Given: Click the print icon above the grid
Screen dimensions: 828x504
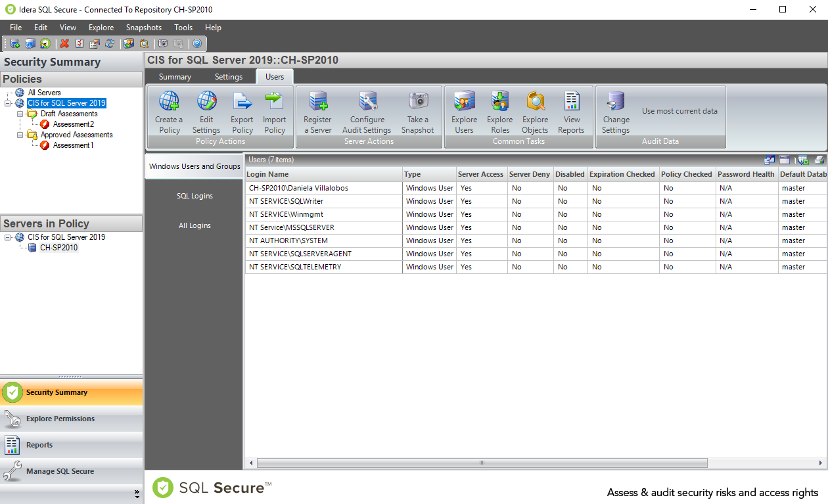Looking at the screenshot, I should point(819,160).
